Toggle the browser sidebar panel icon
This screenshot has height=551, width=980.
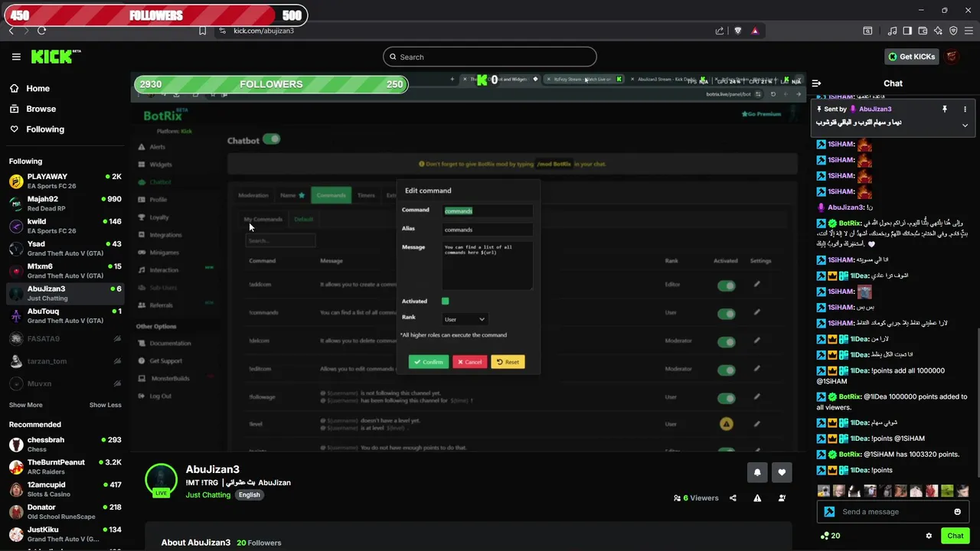(x=907, y=31)
